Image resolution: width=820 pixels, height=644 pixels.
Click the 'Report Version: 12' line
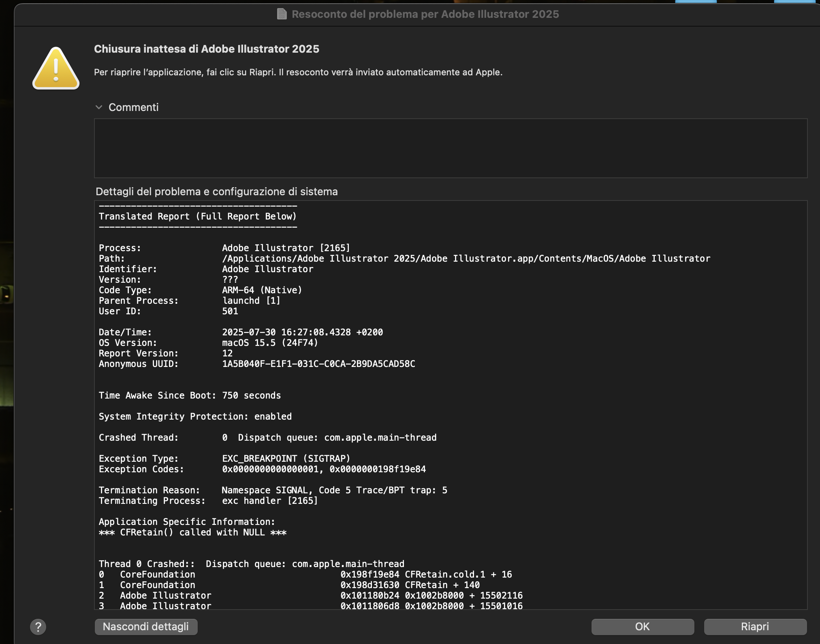tap(166, 353)
